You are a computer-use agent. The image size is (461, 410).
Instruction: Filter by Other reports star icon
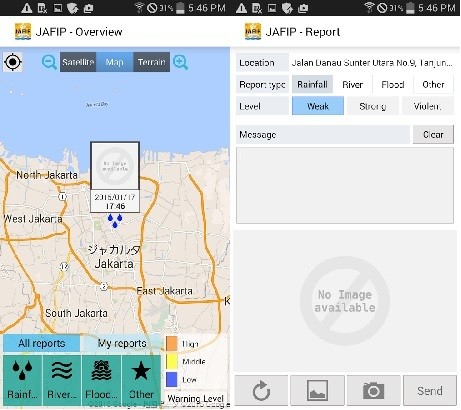141,380
